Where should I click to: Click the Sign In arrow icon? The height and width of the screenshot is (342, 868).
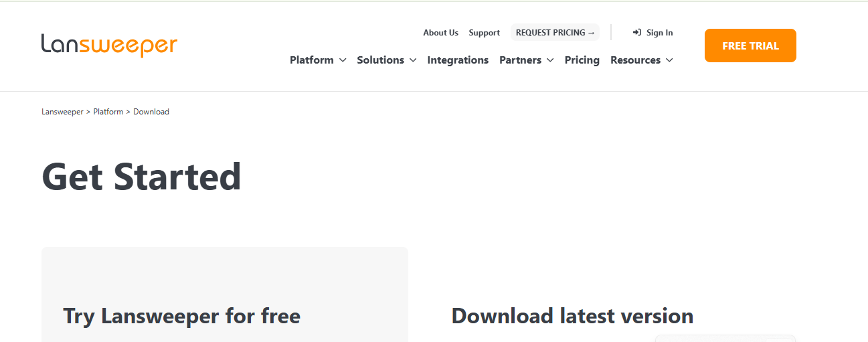click(637, 32)
